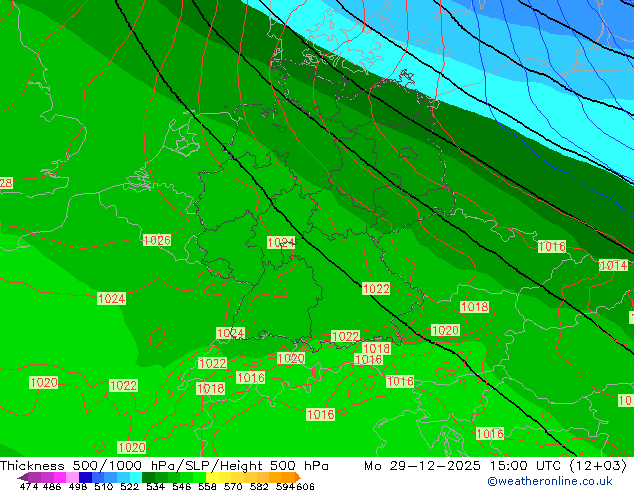This screenshot has height=490, width=634.
Task: Click the 1014 isobar pressure label
Action: click(613, 265)
